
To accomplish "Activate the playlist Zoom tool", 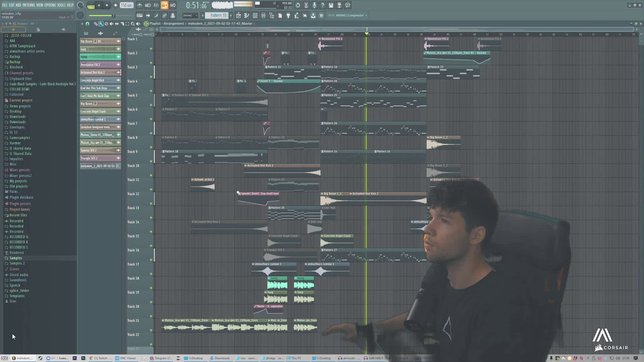I will point(132,23).
